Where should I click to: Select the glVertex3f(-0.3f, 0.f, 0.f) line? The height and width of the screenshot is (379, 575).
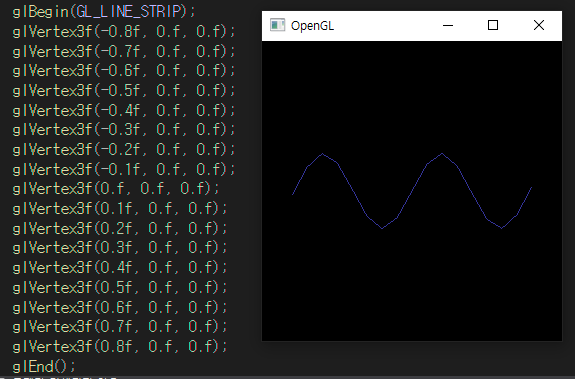(124, 130)
